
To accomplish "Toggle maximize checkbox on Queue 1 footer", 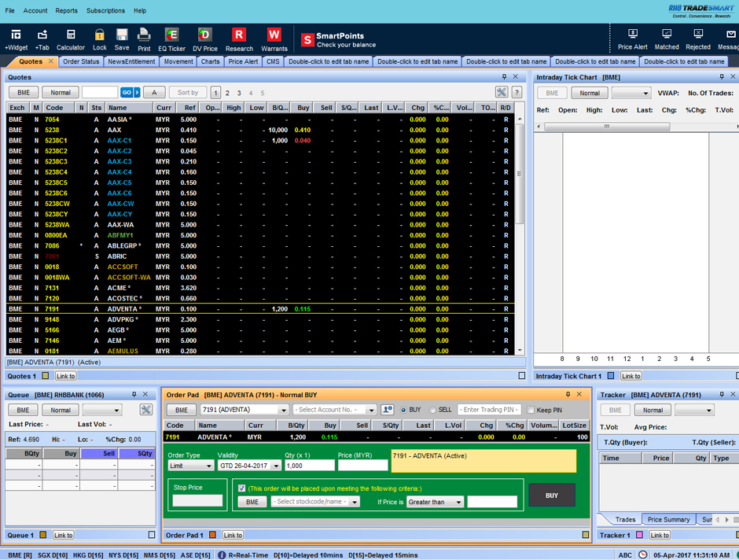I will pyautogui.click(x=152, y=535).
